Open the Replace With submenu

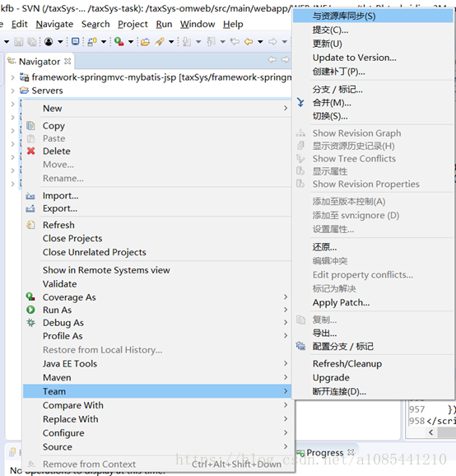coord(157,419)
